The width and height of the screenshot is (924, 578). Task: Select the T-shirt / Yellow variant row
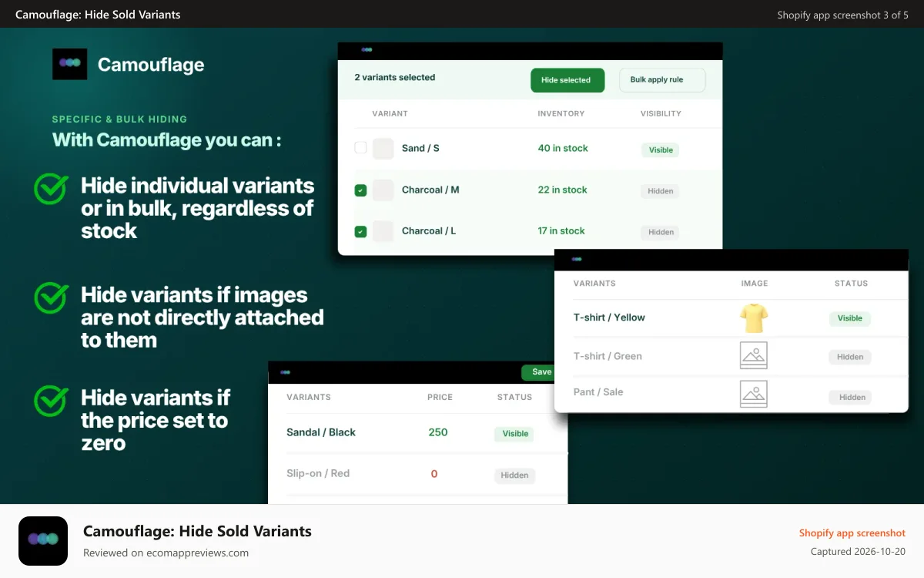tap(731, 318)
